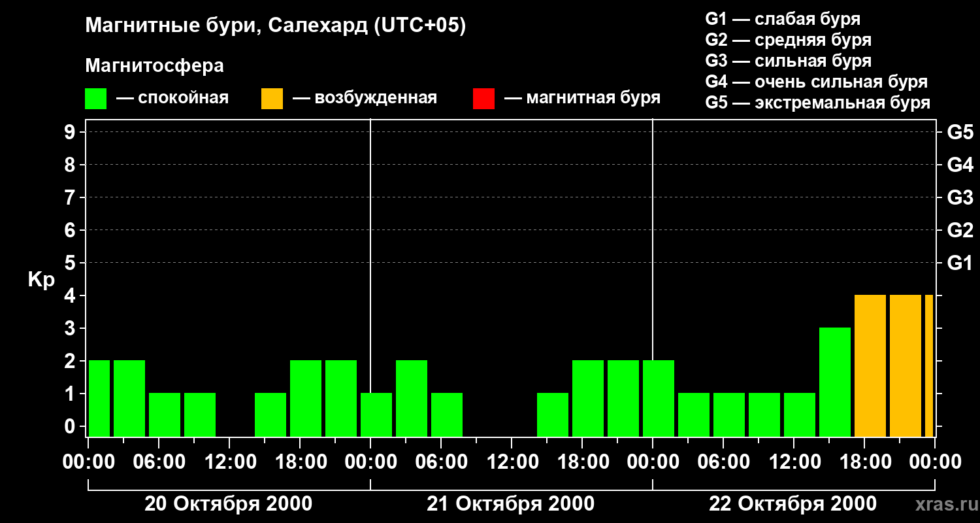Click the '— магнитная буря' legend label
This screenshot has width=980, height=523.
pyautogui.click(x=582, y=98)
